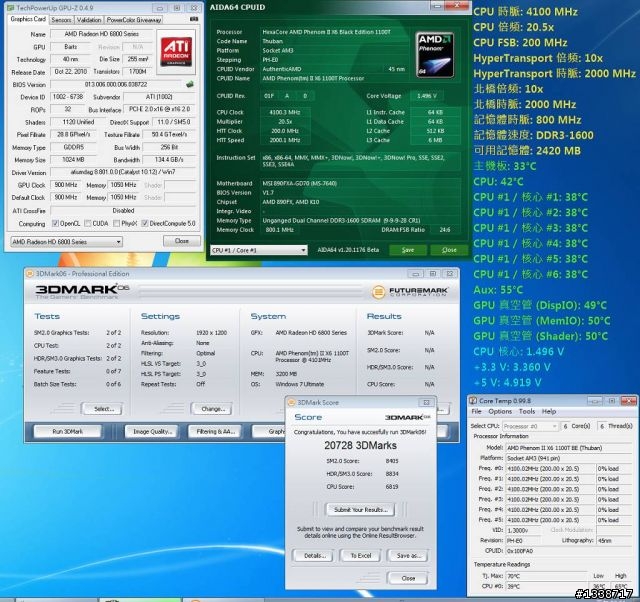Click the ATI Radeon logo in GPU-Z

[176, 51]
